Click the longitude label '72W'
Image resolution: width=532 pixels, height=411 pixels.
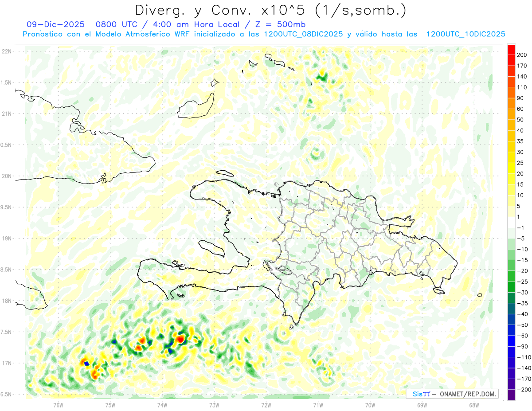coord(266,405)
